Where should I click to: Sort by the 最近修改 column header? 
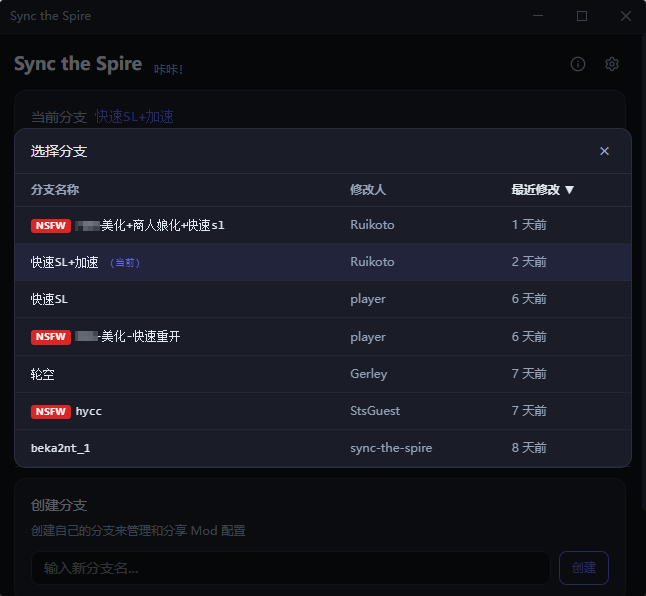pyautogui.click(x=543, y=189)
